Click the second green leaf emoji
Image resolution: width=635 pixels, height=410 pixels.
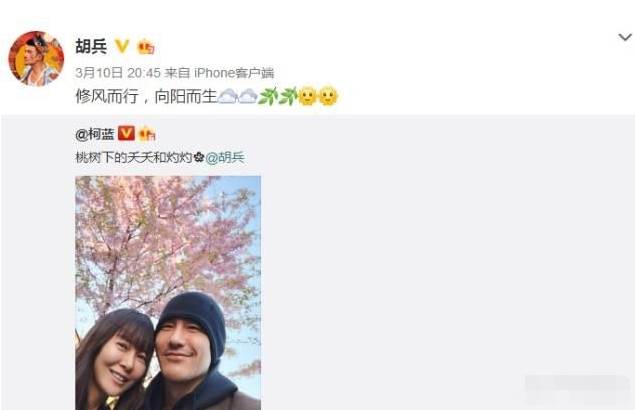coord(288,96)
